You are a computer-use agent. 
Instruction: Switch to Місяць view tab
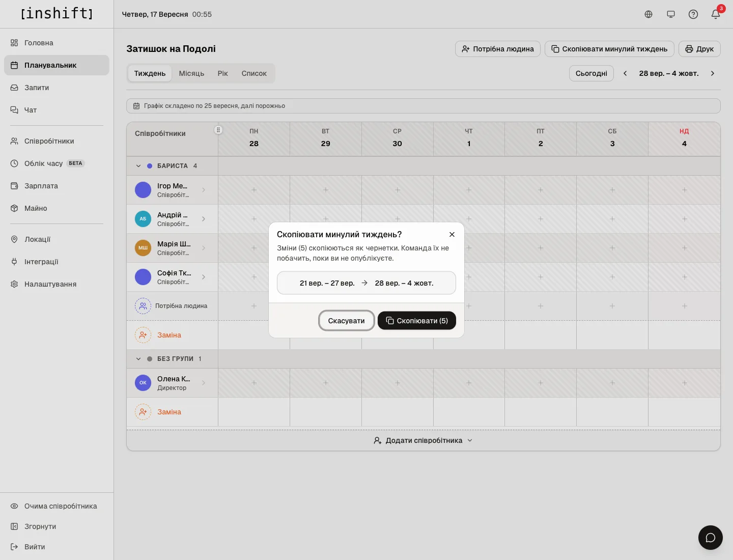[191, 73]
